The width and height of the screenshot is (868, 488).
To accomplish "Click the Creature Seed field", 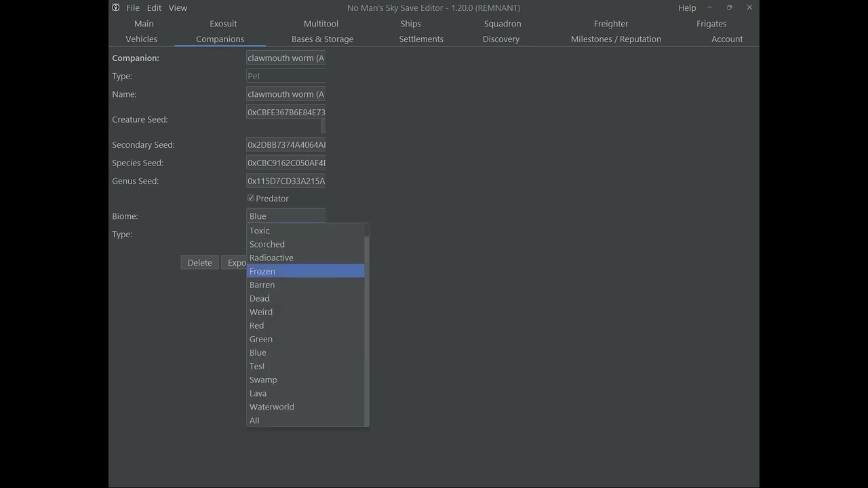I will (x=285, y=113).
